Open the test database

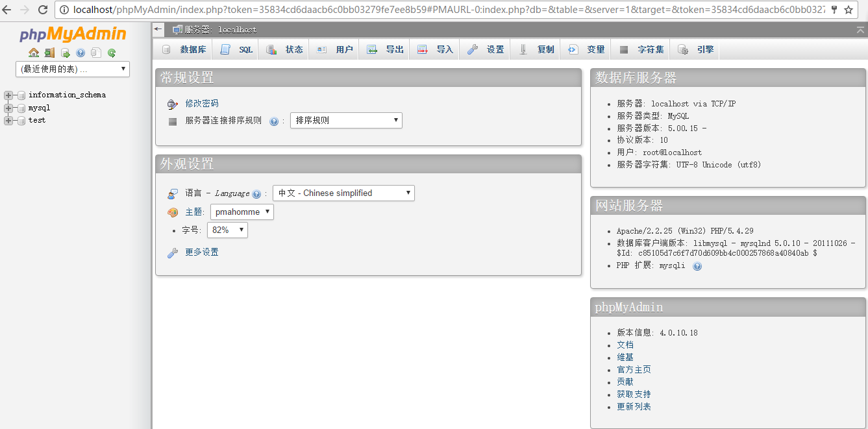[37, 120]
